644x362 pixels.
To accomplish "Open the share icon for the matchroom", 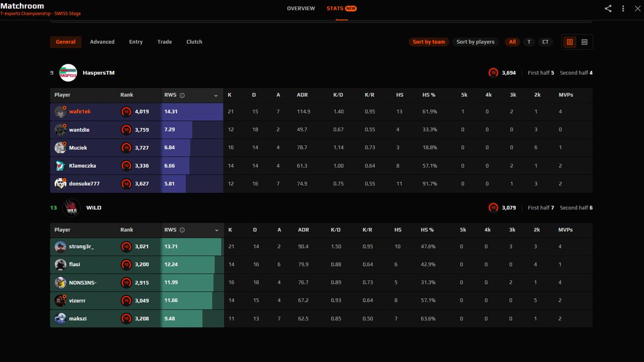I will tap(608, 9).
